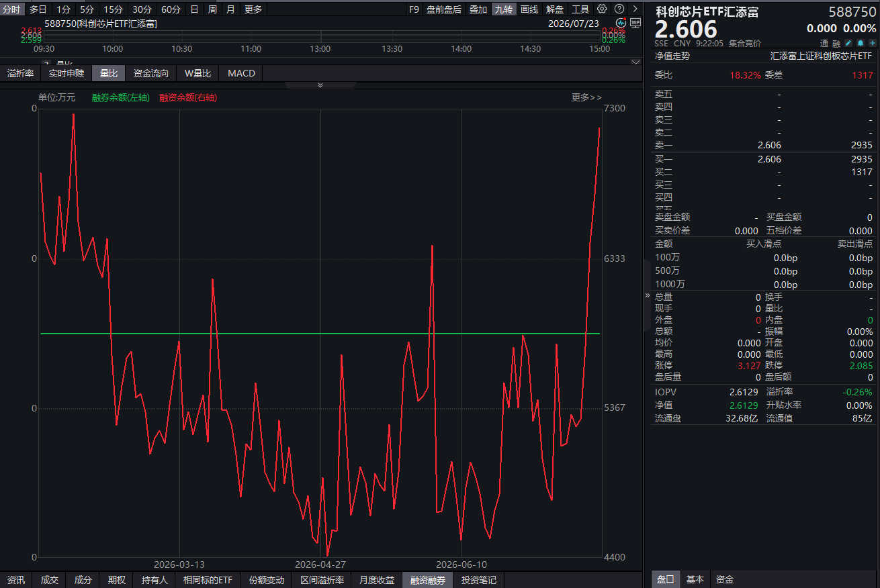Screen dimensions: 880x588
Task: Click the pulse monitor icon with red dot
Action: [x=621, y=22]
